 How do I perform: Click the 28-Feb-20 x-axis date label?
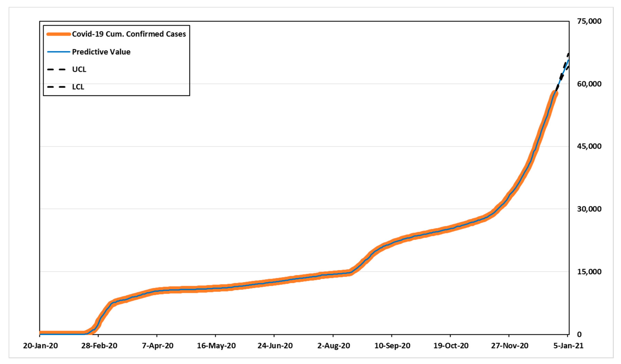99,346
